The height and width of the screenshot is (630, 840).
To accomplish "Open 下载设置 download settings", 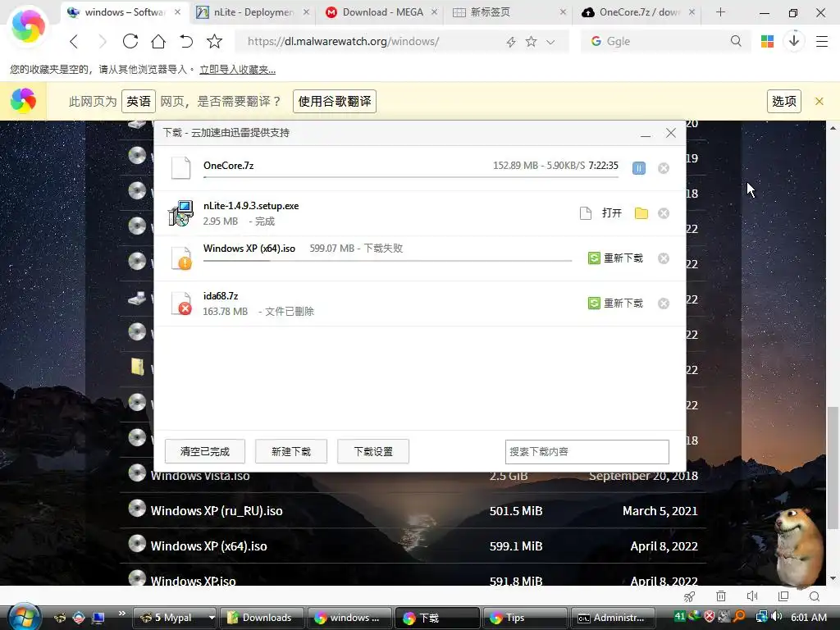I will pyautogui.click(x=373, y=452).
